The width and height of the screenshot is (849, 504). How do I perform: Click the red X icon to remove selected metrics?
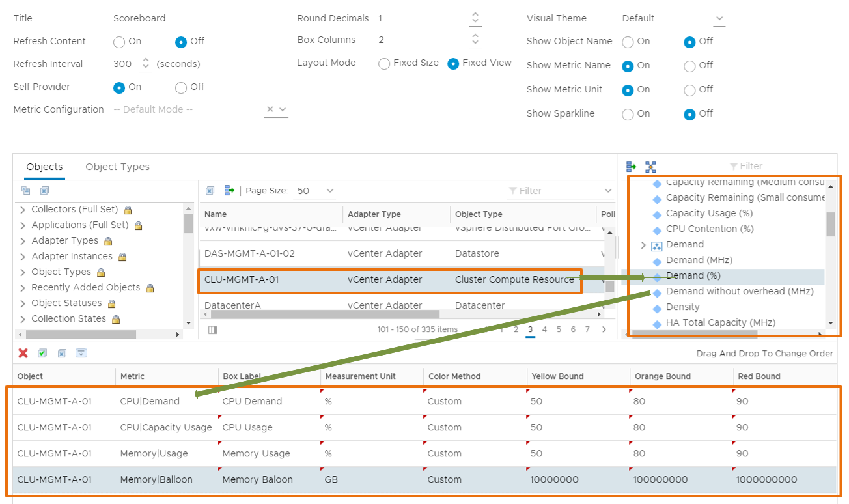23,353
